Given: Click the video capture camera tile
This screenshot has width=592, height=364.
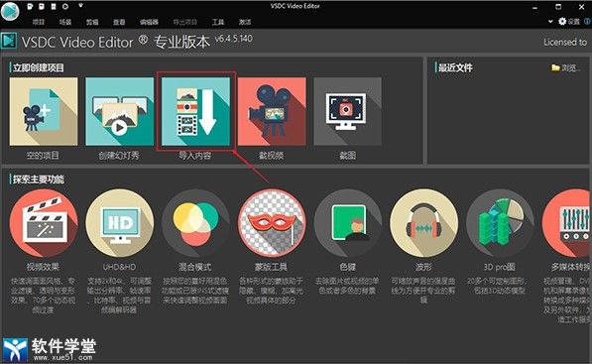Looking at the screenshot, I should [x=272, y=111].
